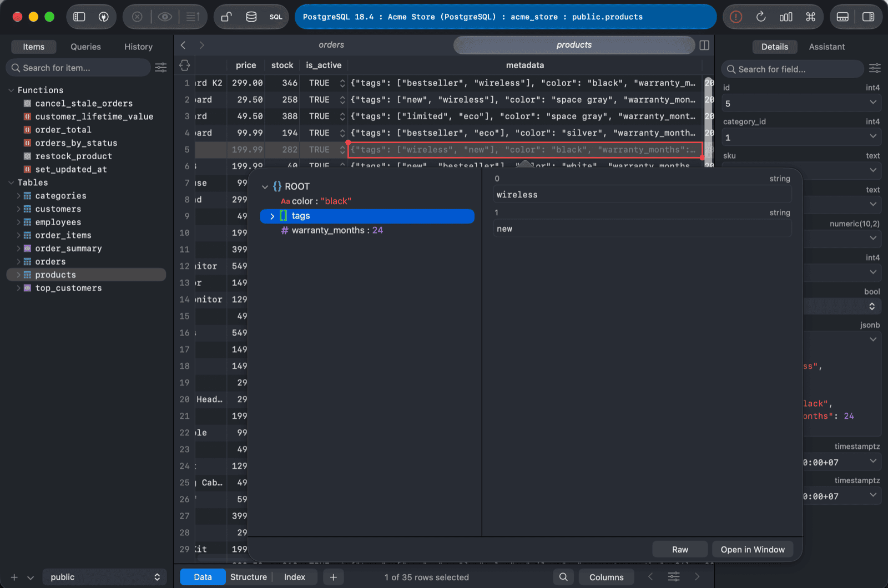Viewport: 888px width, 588px height.
Task: Switch to the orders tab
Action: (331, 45)
